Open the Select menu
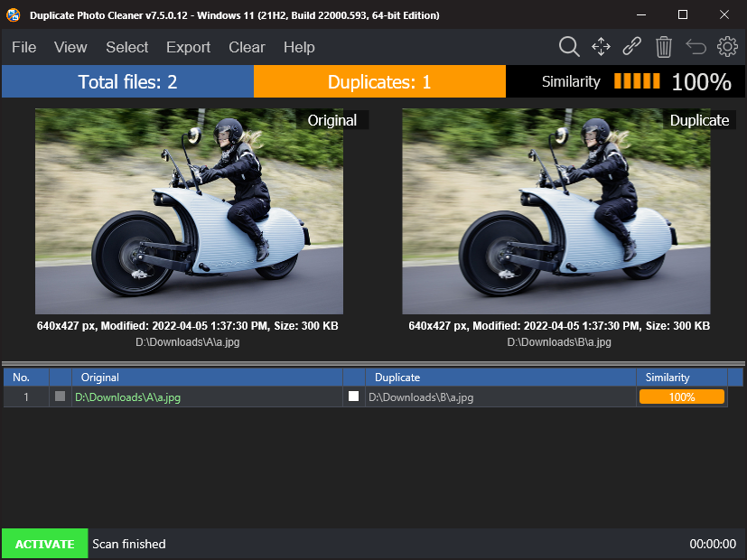Image resolution: width=747 pixels, height=560 pixels. pos(126,47)
